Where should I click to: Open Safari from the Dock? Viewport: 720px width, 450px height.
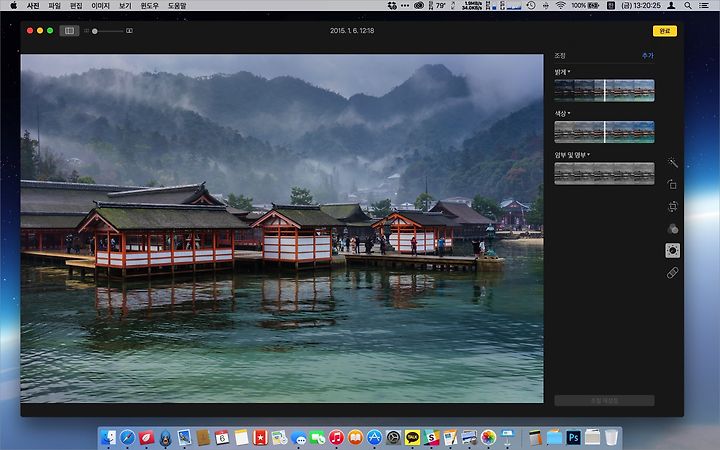click(128, 437)
